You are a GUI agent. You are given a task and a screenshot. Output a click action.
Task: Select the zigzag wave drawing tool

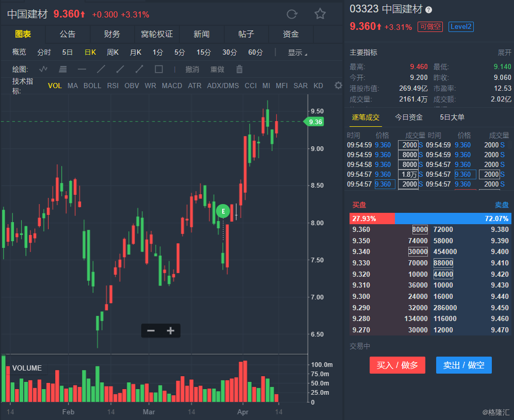44,69
